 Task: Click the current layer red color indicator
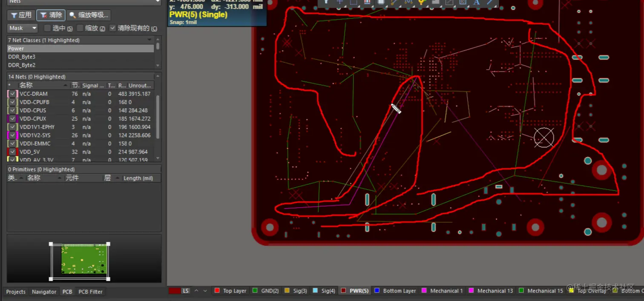tap(174, 291)
